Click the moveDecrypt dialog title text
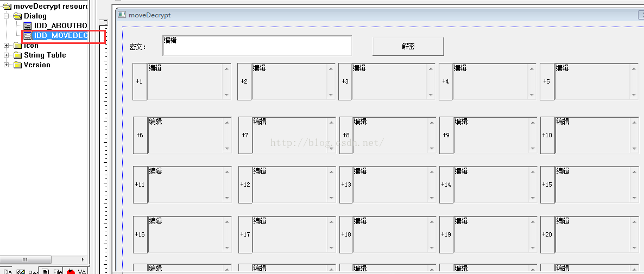Image resolution: width=644 pixels, height=274 pixels. [x=149, y=15]
